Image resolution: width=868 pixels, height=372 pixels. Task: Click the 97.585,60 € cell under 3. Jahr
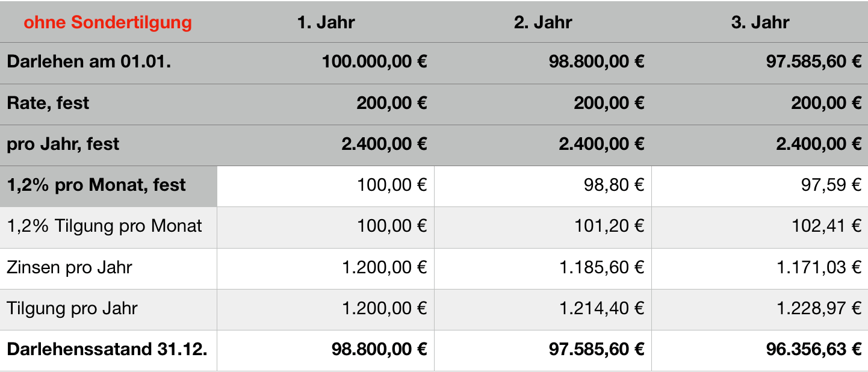(814, 62)
